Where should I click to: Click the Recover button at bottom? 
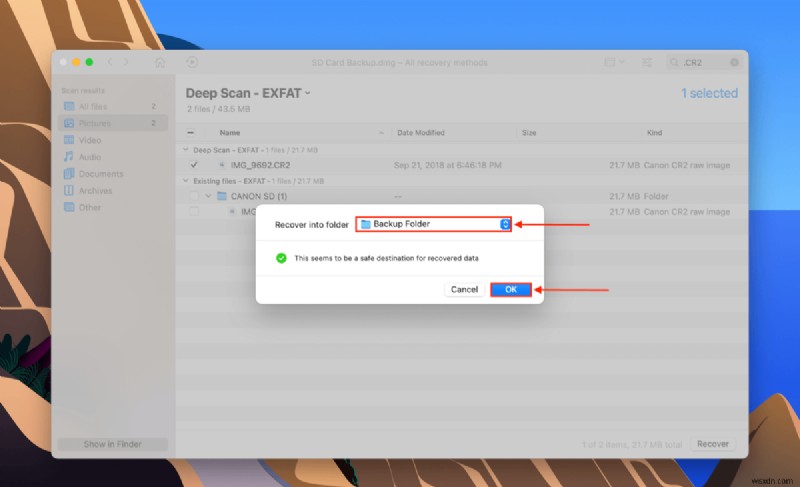tap(713, 444)
